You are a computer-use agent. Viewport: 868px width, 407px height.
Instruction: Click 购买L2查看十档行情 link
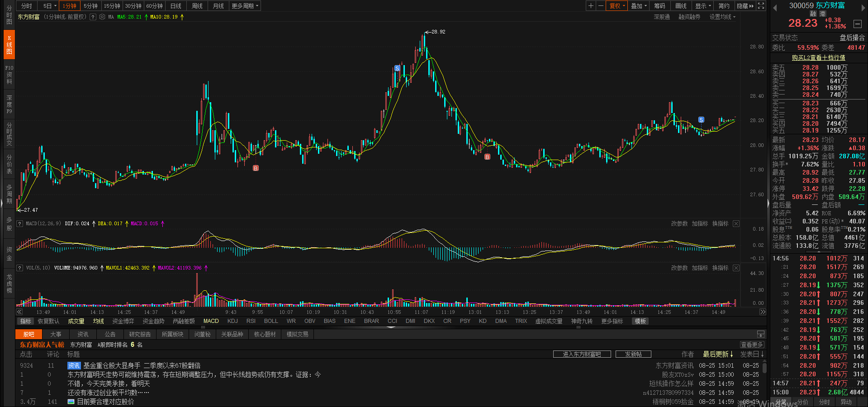click(x=818, y=57)
